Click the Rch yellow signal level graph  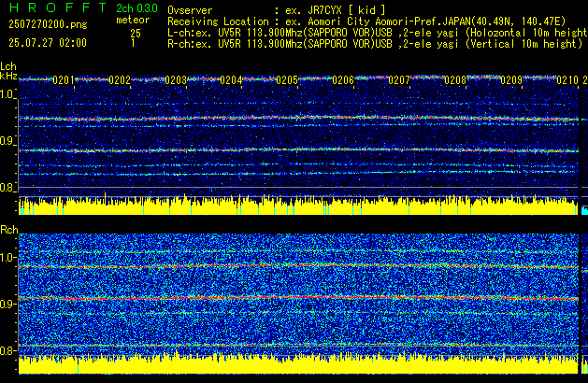tap(298, 364)
